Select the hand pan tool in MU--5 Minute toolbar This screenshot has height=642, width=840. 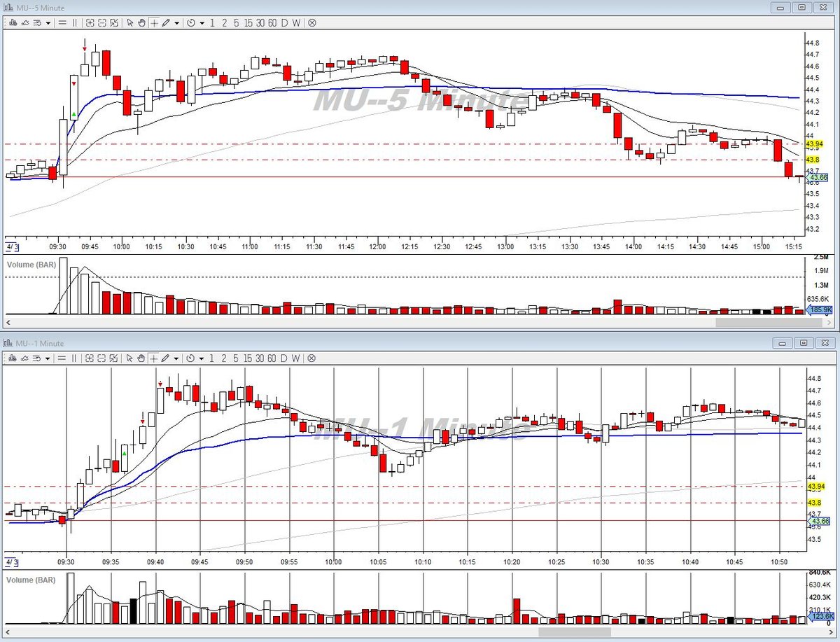pyautogui.click(x=141, y=22)
